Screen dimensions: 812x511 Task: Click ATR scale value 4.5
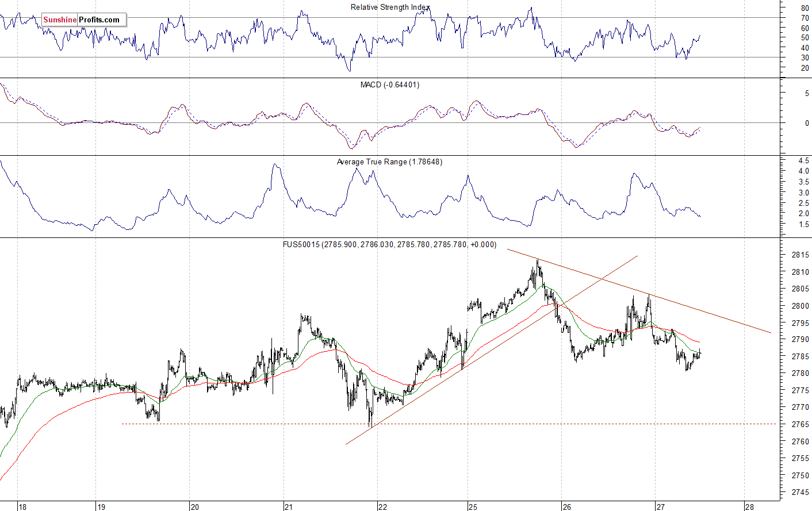[x=803, y=161]
